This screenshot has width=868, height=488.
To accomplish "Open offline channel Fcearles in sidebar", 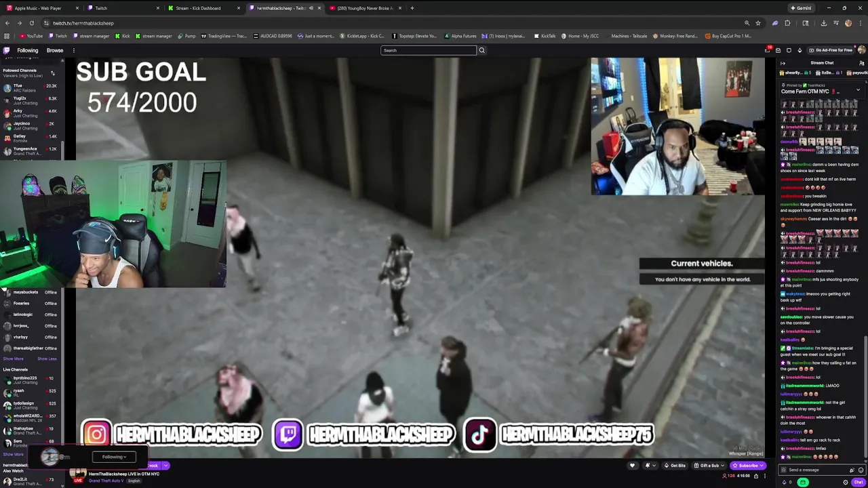I will [x=30, y=303].
